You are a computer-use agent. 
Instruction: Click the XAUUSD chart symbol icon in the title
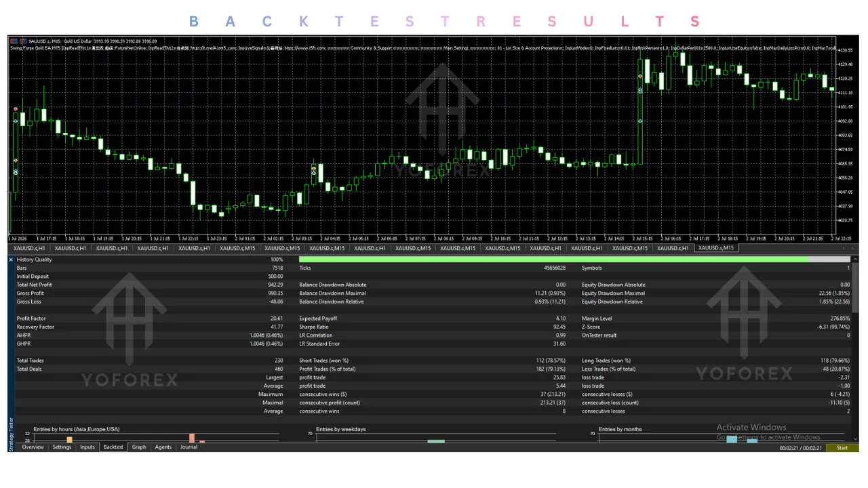tap(14, 41)
